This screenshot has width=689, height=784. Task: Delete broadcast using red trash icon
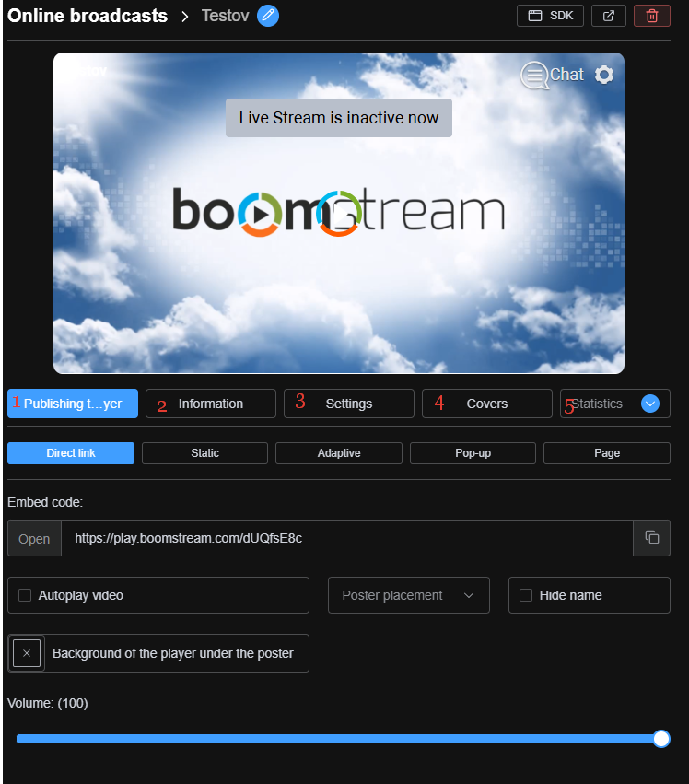tap(652, 16)
